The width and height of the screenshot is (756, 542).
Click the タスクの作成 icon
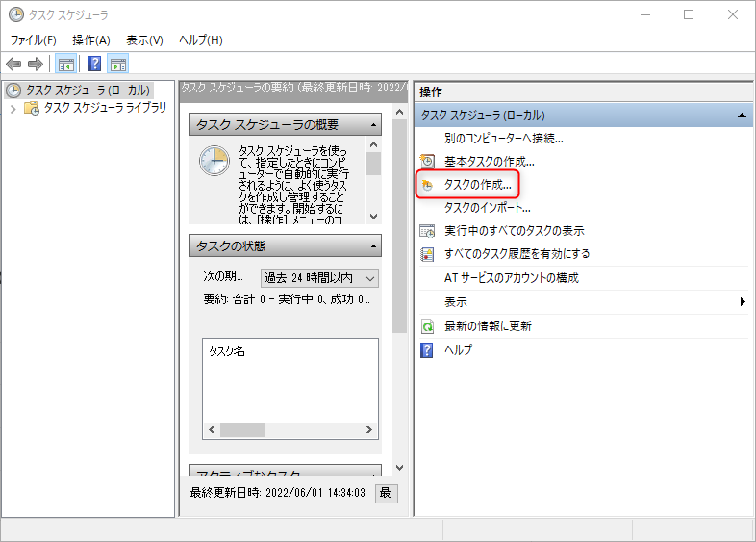click(x=427, y=185)
